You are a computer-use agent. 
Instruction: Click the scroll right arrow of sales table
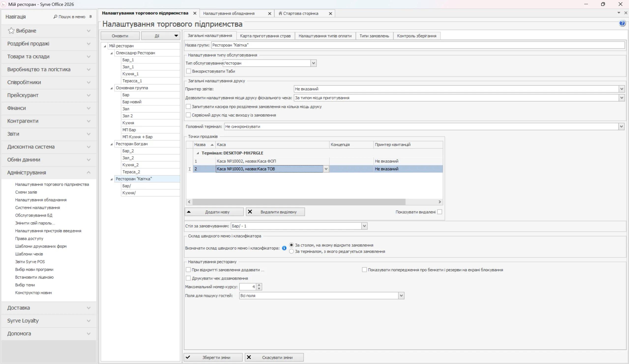point(439,202)
